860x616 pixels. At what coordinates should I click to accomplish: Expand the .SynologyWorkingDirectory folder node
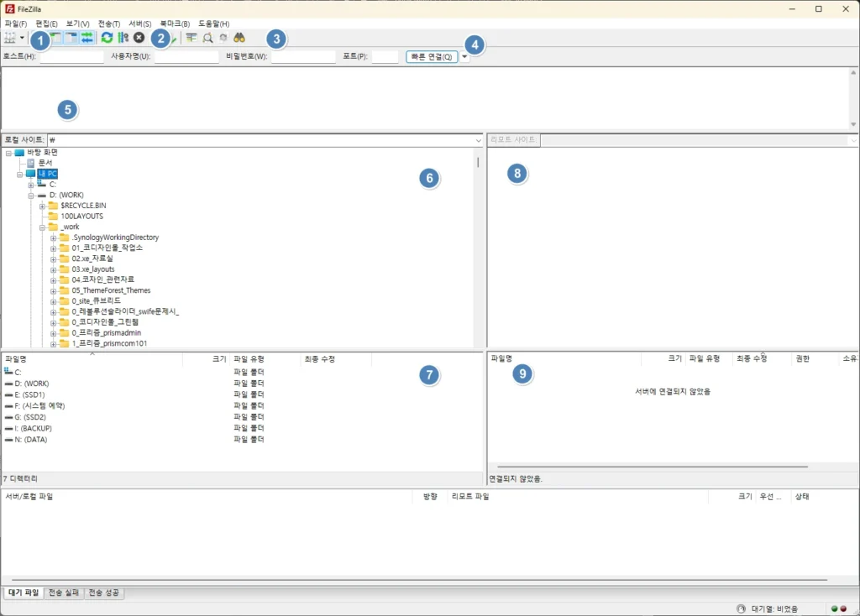click(x=53, y=238)
